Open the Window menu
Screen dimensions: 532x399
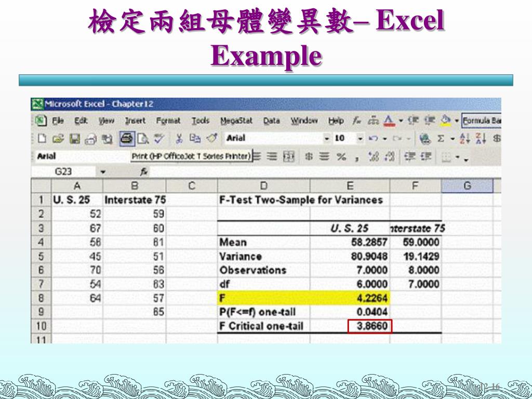(x=304, y=121)
